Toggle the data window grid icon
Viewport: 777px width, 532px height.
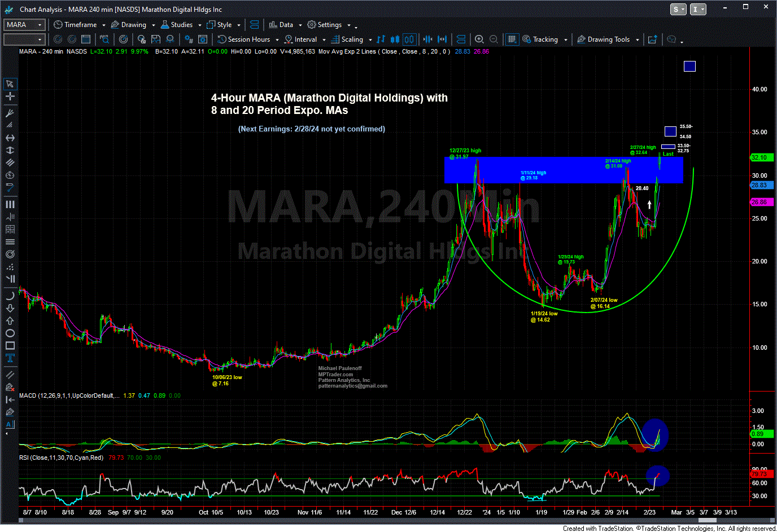pyautogui.click(x=512, y=39)
